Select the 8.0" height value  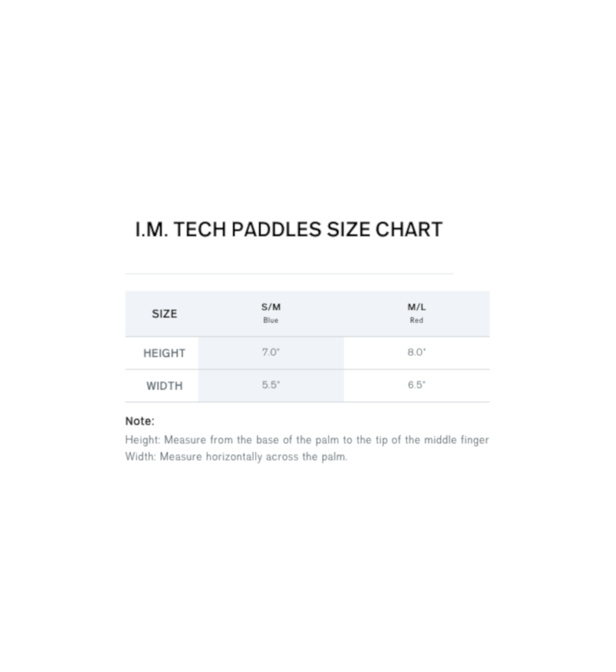click(416, 352)
